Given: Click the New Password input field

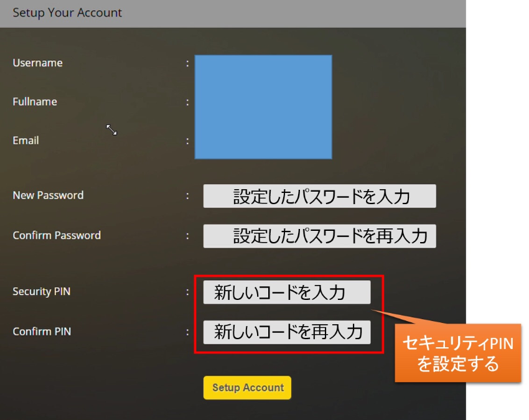Looking at the screenshot, I should click(319, 196).
